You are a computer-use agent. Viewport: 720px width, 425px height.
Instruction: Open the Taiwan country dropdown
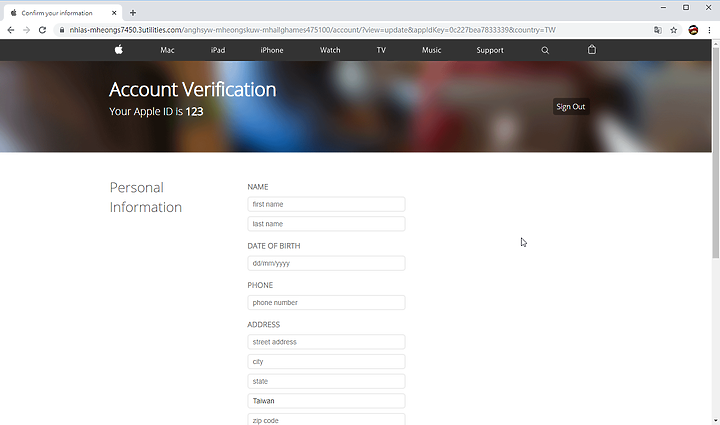[x=326, y=401]
